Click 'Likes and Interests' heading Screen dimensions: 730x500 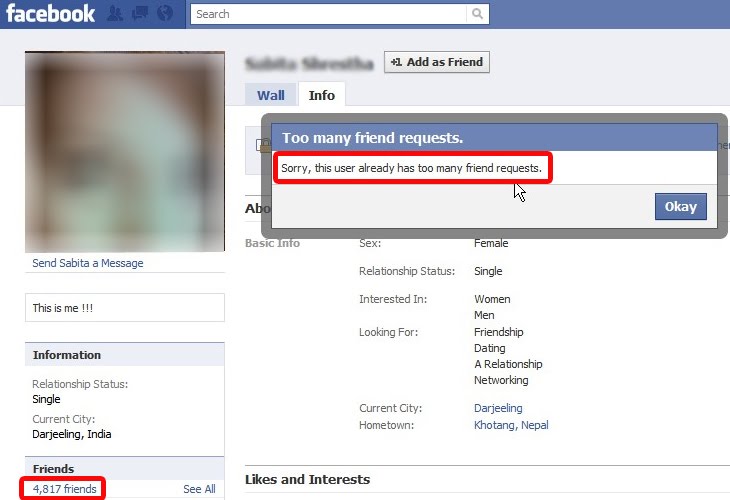(307, 479)
